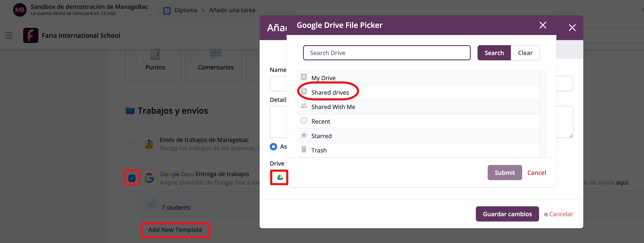Click the 7 students document icon
Screen dimensions: 644x243
[x=151, y=204]
